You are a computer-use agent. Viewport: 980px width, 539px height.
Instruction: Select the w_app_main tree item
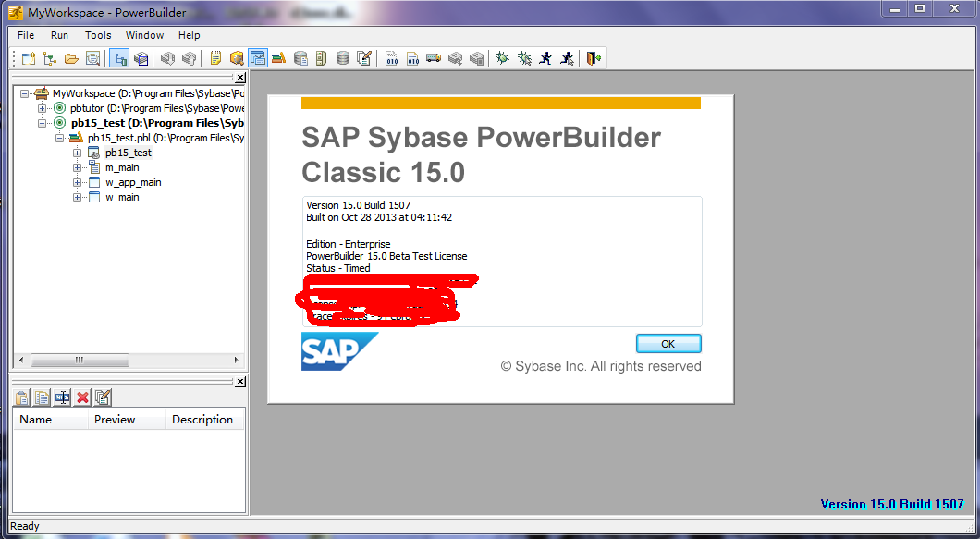click(133, 182)
